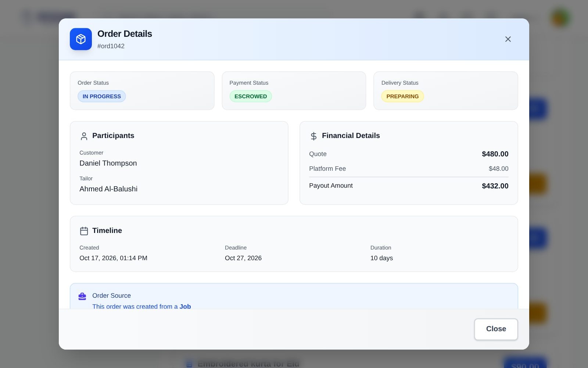This screenshot has height=368, width=588.
Task: Click the Order Source heading text
Action: 111,296
